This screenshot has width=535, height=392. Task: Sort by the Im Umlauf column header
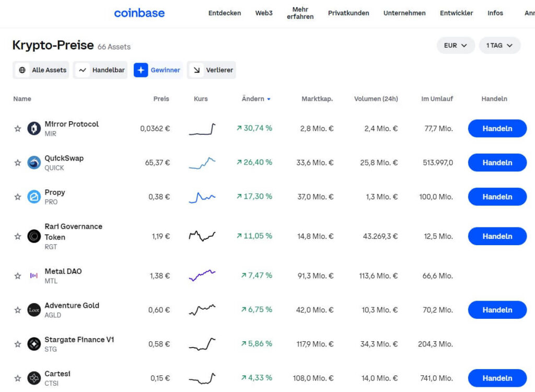[x=437, y=99]
